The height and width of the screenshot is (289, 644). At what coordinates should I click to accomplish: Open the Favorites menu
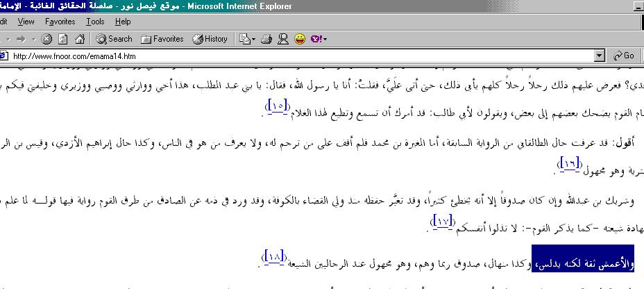pyautogui.click(x=60, y=22)
